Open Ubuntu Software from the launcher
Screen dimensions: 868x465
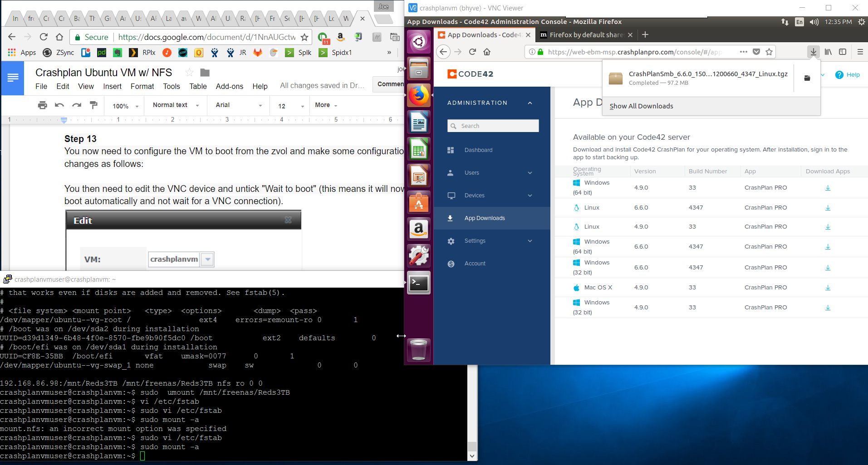tap(419, 202)
